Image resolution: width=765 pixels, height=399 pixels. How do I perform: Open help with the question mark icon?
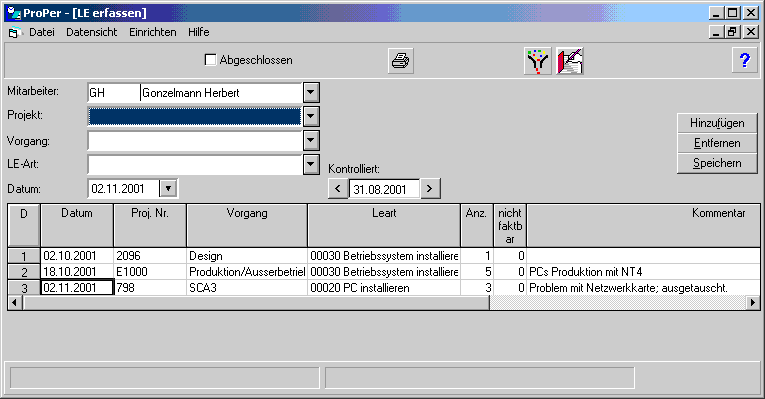[745, 60]
